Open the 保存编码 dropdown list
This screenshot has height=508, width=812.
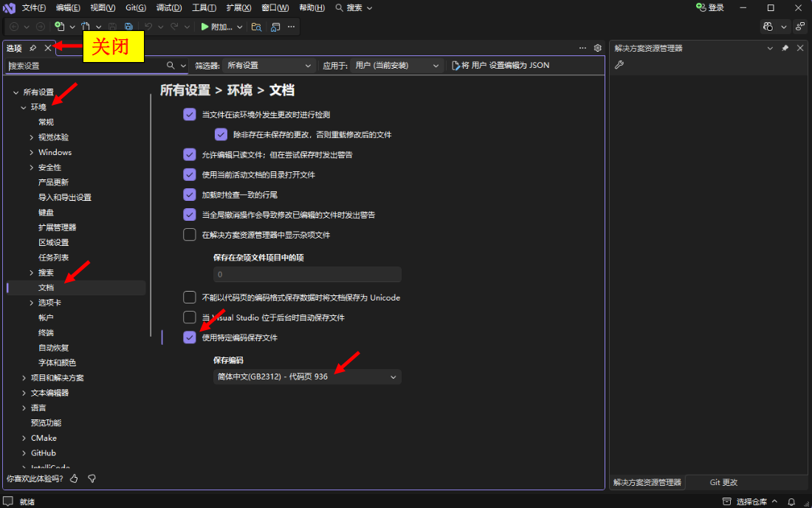[x=308, y=377]
